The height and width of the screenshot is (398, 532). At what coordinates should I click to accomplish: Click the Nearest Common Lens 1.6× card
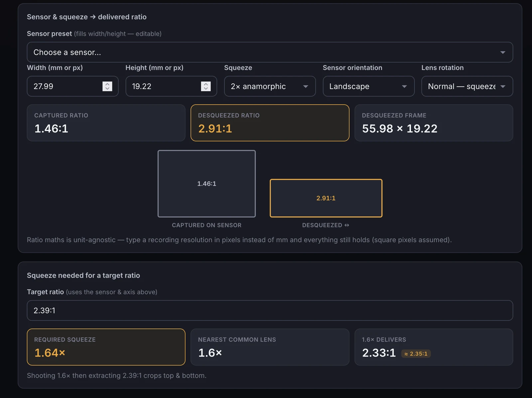click(x=270, y=347)
